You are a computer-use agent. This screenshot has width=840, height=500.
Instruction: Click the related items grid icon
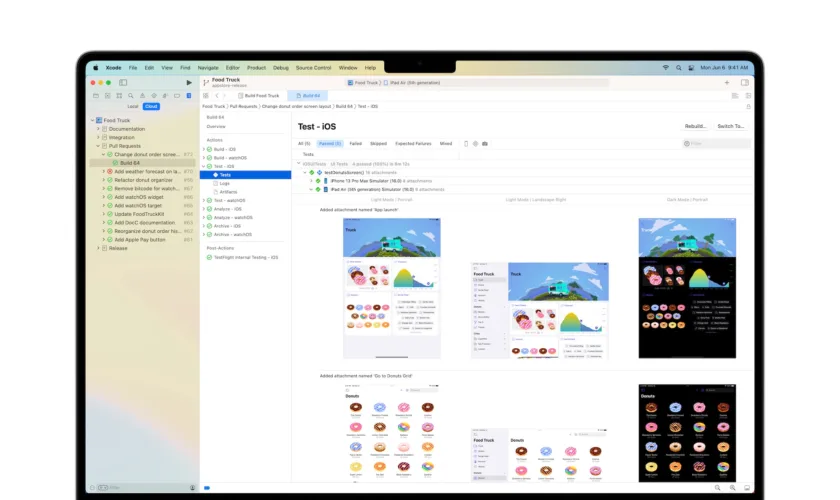point(206,95)
